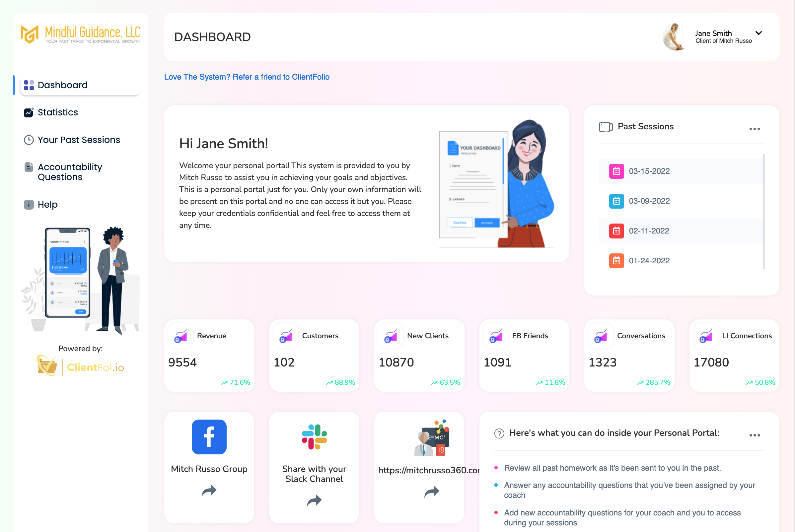Click the share arrow under Mitch Russo Group
The width and height of the screenshot is (795, 532).
209,491
